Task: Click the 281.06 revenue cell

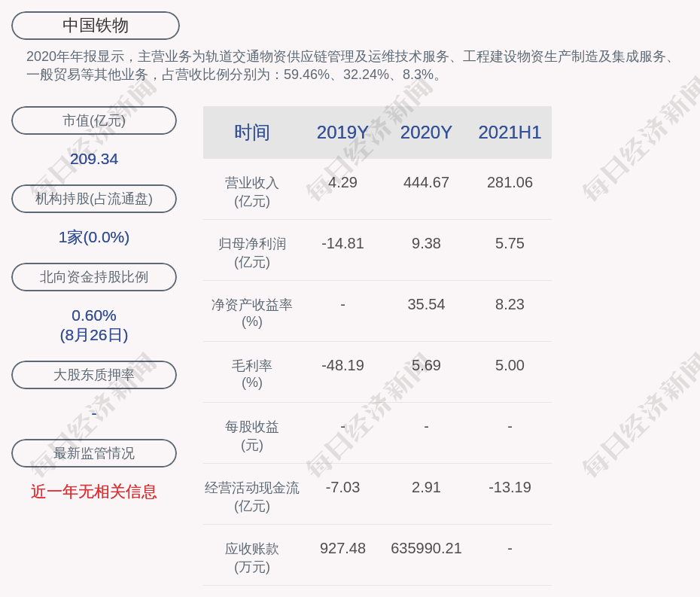Action: pos(510,183)
